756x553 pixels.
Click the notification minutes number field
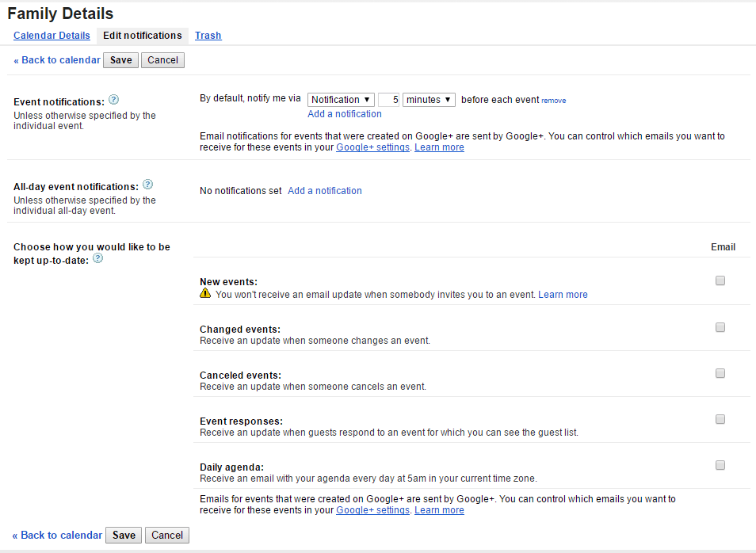tap(388, 100)
